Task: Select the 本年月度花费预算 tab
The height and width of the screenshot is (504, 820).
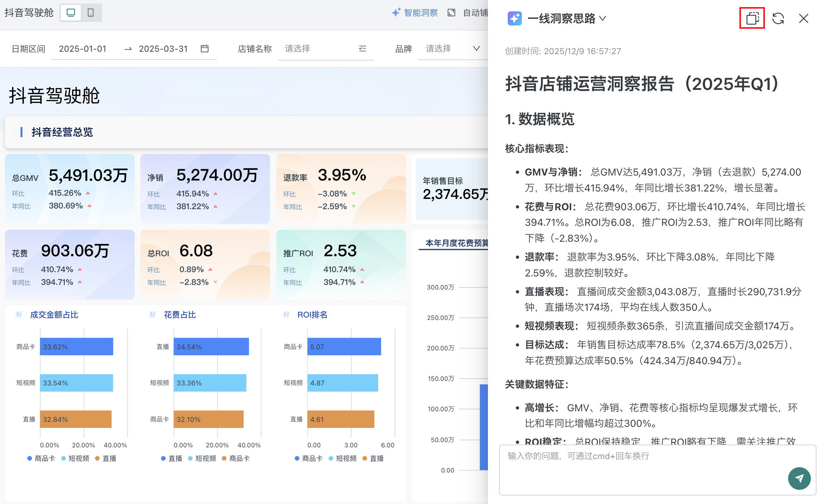Action: tap(456, 243)
